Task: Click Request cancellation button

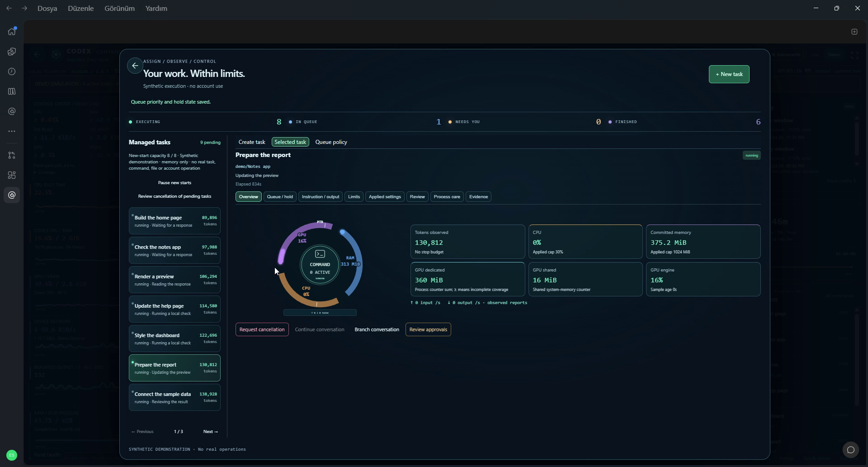Action: pyautogui.click(x=262, y=329)
